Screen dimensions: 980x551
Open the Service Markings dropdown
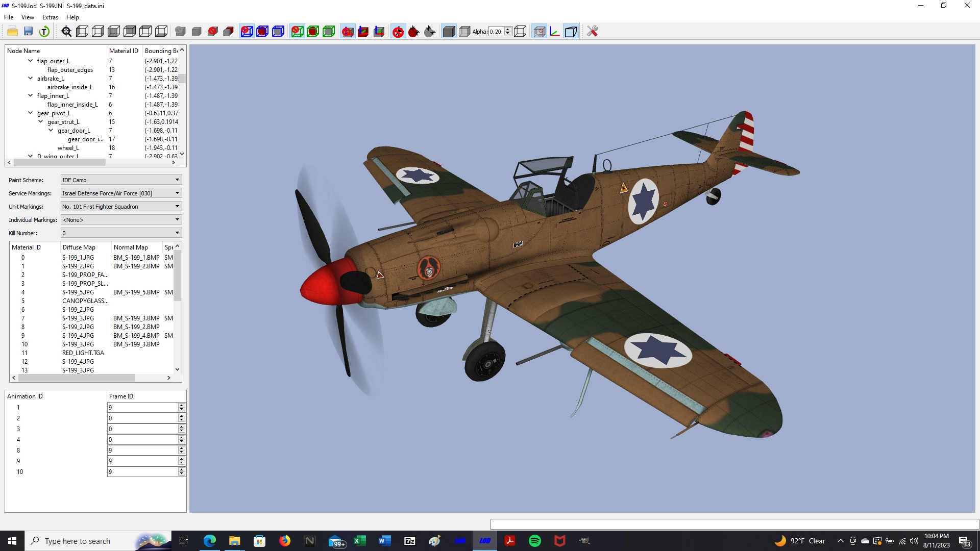click(x=121, y=193)
